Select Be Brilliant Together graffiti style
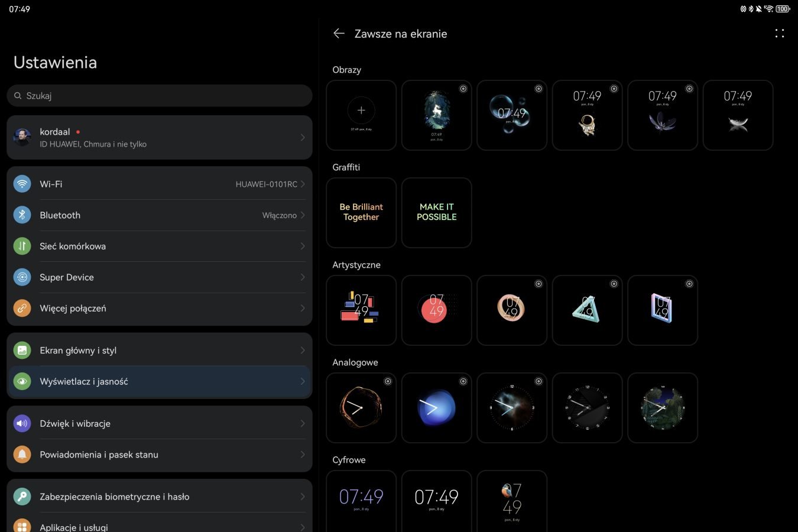This screenshot has width=798, height=532. coord(361,212)
